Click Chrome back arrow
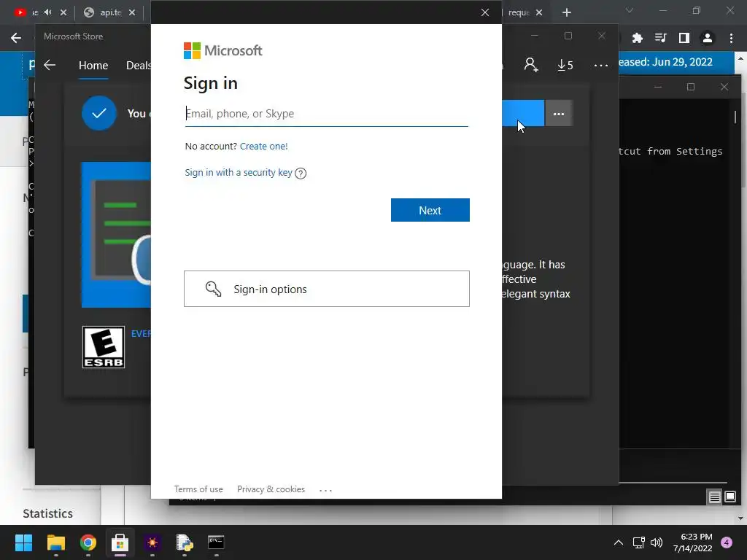This screenshot has width=747, height=560. tap(16, 38)
